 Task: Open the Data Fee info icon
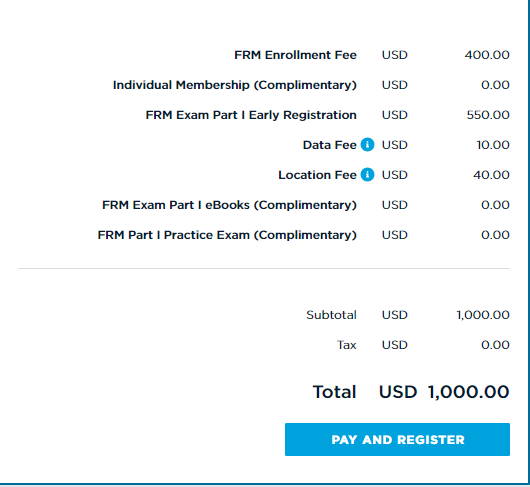[367, 145]
